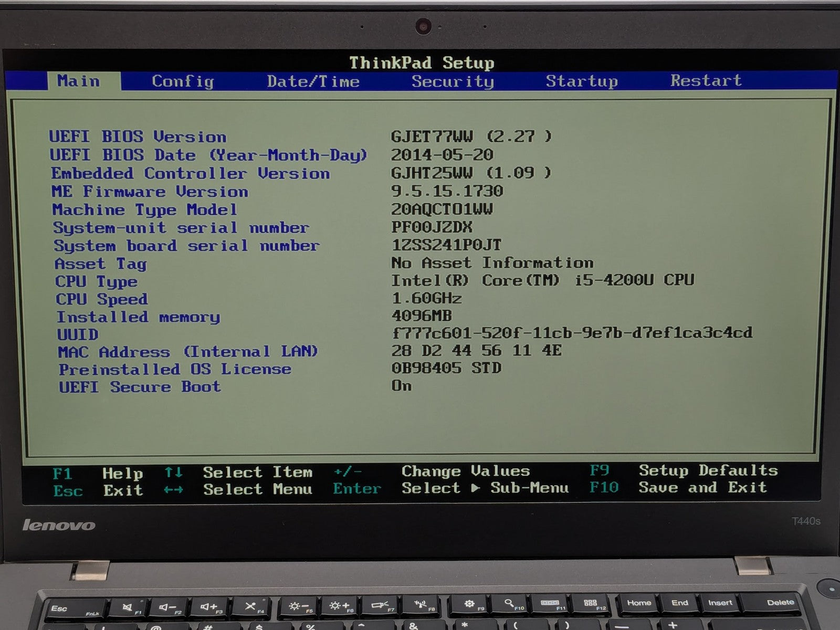The width and height of the screenshot is (840, 630).
Task: Select the UEFI Secure Boot label
Action: [140, 387]
